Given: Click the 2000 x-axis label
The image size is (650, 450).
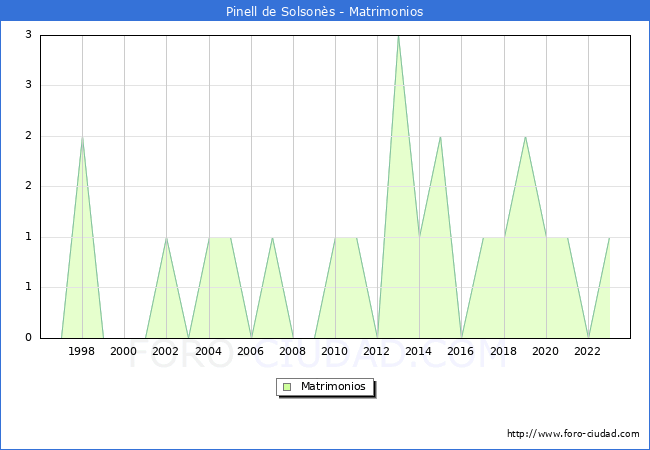Looking at the screenshot, I should pyautogui.click(x=124, y=351).
